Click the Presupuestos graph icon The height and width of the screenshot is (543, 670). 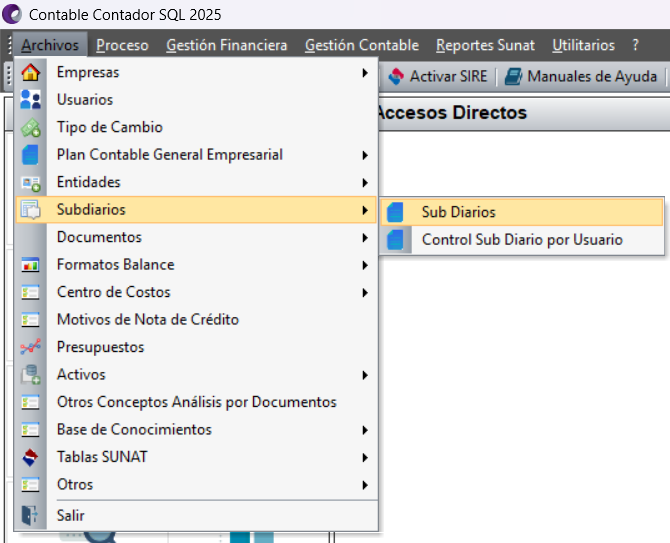pyautogui.click(x=31, y=347)
